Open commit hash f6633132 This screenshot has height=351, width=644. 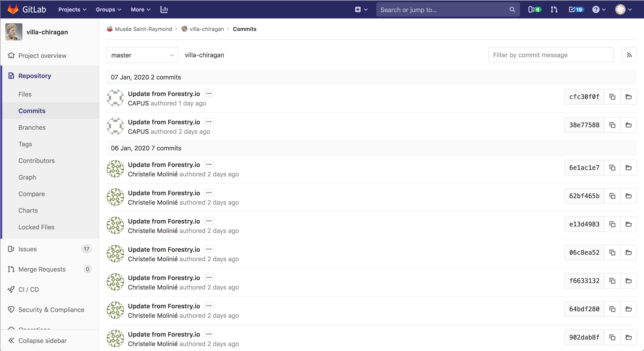click(584, 281)
